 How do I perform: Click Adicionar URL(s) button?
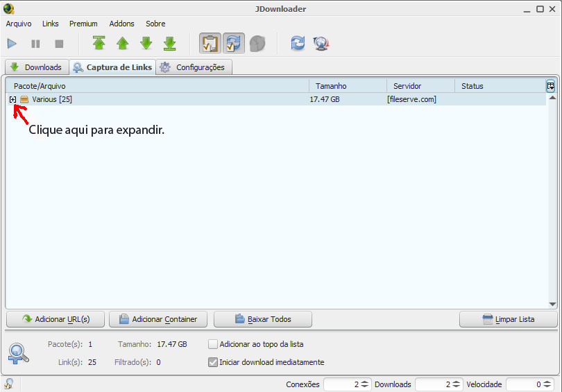pos(56,319)
